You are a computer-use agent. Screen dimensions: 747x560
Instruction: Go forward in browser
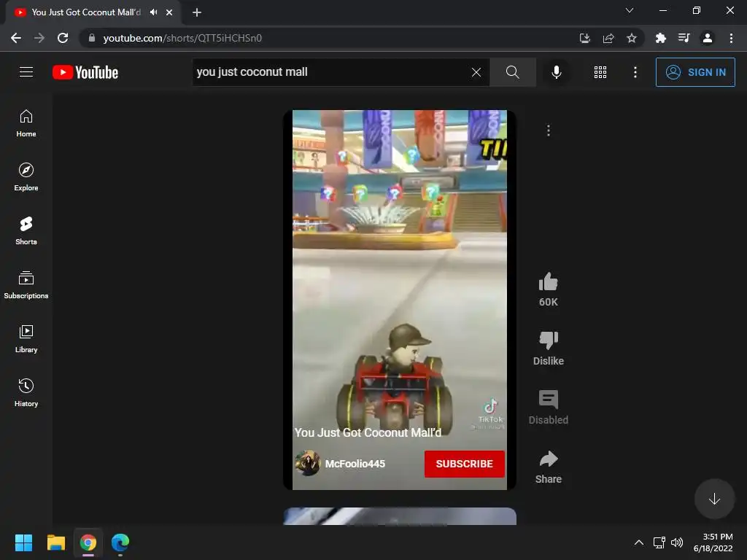pyautogui.click(x=39, y=38)
